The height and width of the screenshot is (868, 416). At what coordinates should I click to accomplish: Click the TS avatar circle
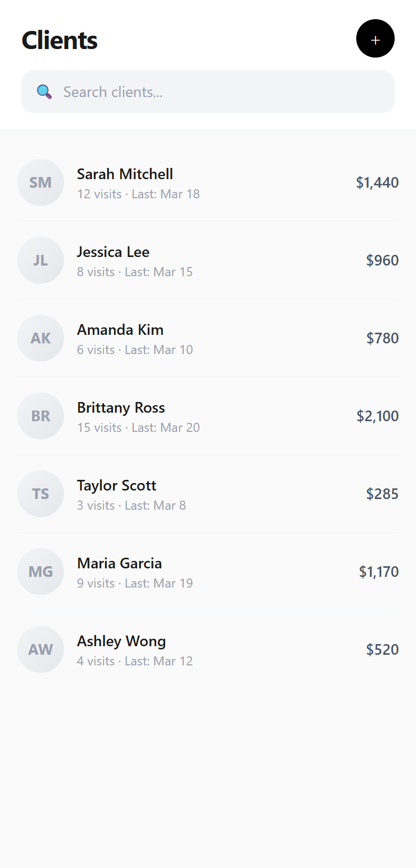coord(41,494)
